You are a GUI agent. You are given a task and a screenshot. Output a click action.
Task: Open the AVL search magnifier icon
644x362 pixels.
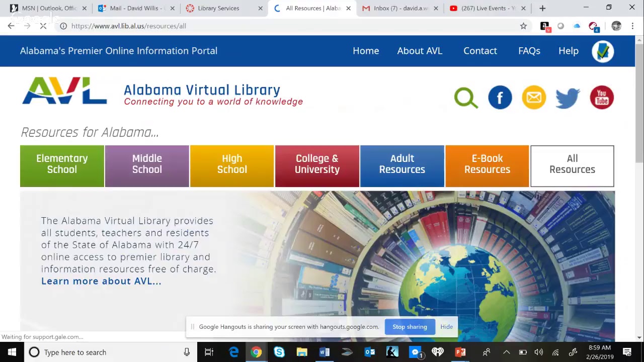click(x=466, y=98)
